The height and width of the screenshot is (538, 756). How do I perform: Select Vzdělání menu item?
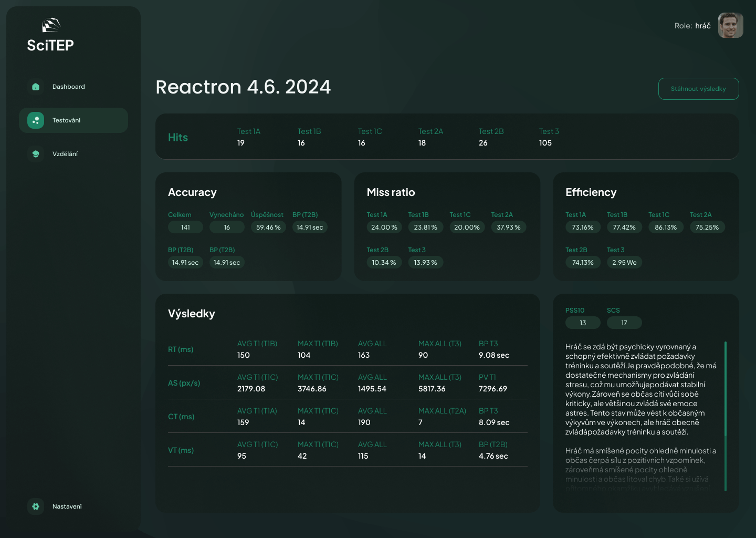click(x=65, y=154)
